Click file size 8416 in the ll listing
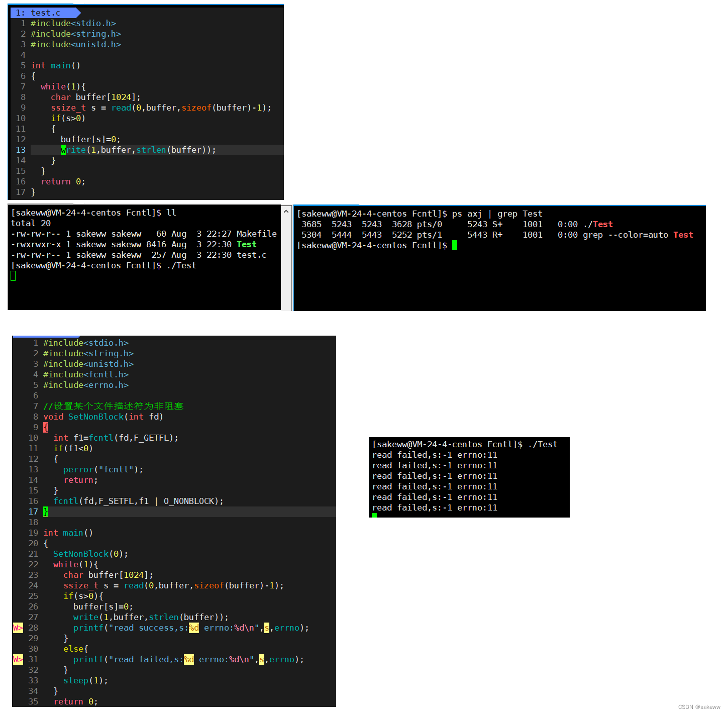Image resolution: width=728 pixels, height=714 pixels. (x=156, y=244)
